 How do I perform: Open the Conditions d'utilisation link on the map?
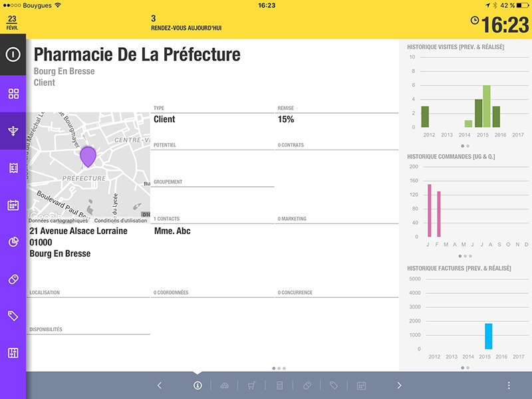[x=121, y=220]
